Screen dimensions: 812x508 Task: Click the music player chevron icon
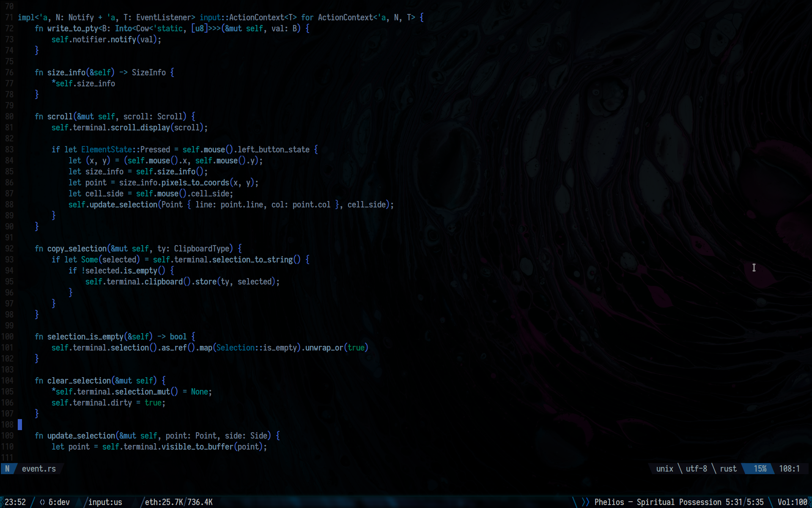(585, 502)
